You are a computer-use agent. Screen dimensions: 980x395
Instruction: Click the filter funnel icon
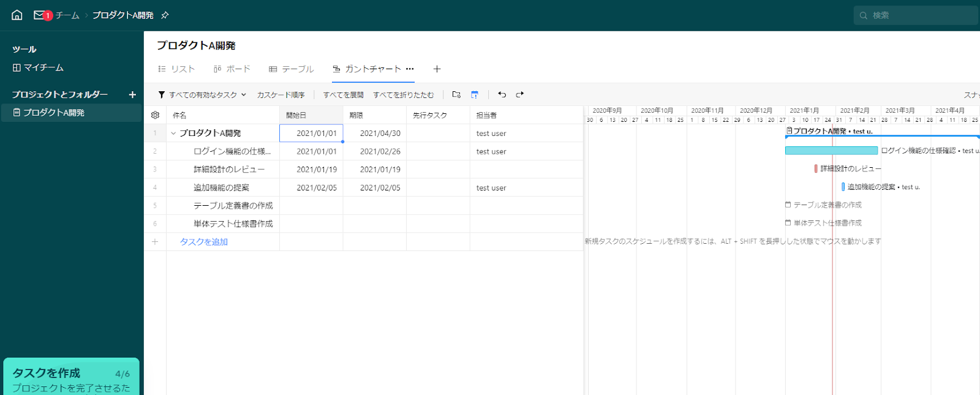pyautogui.click(x=162, y=95)
